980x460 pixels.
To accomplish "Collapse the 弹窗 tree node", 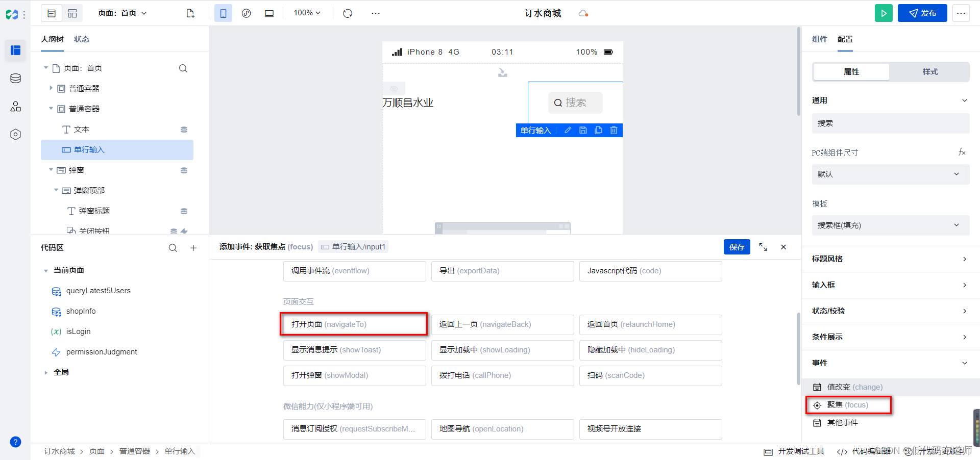I will pos(51,170).
